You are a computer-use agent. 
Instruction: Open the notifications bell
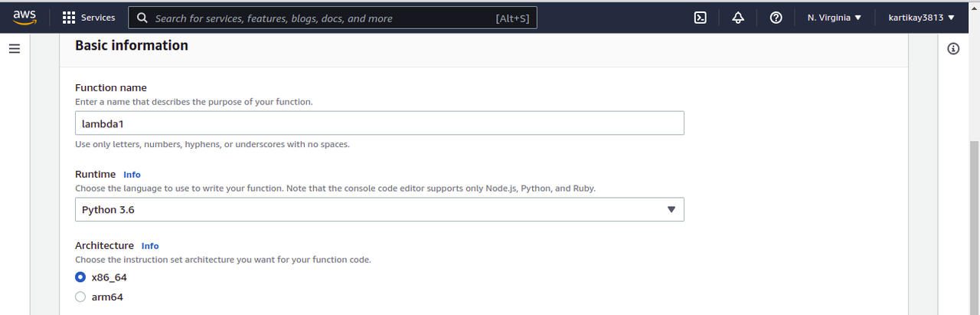tap(738, 18)
